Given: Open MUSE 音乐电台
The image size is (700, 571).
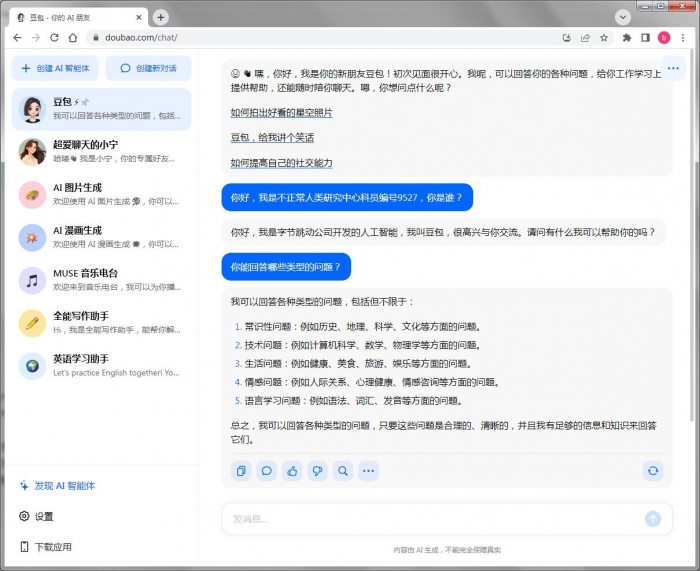Looking at the screenshot, I should (x=101, y=280).
